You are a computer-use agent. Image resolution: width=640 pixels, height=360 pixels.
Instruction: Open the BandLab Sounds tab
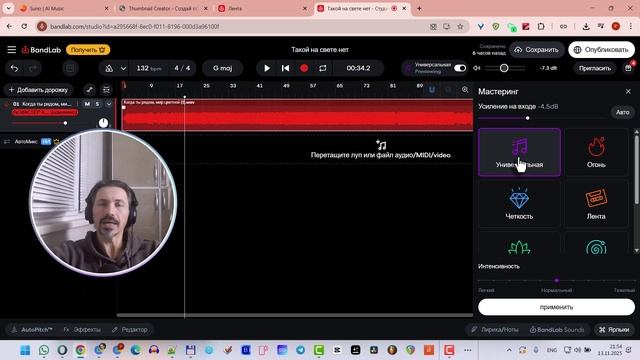[x=557, y=329]
